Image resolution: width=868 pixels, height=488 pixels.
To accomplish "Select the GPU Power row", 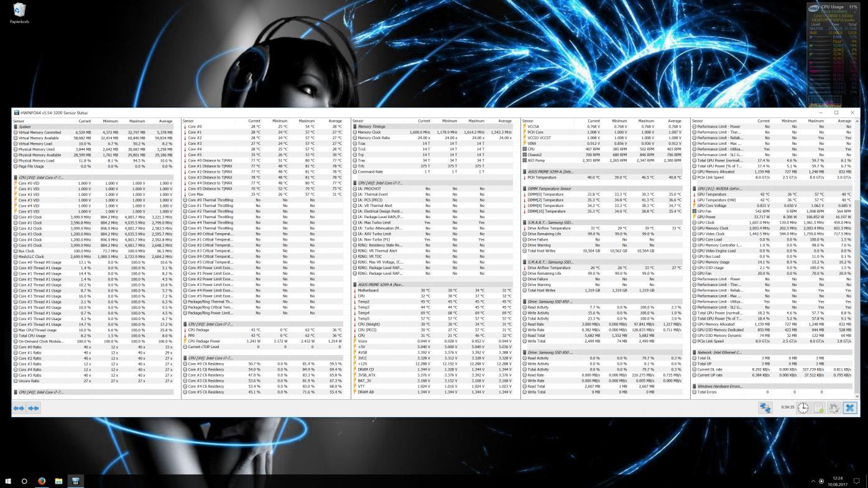I will click(x=772, y=217).
